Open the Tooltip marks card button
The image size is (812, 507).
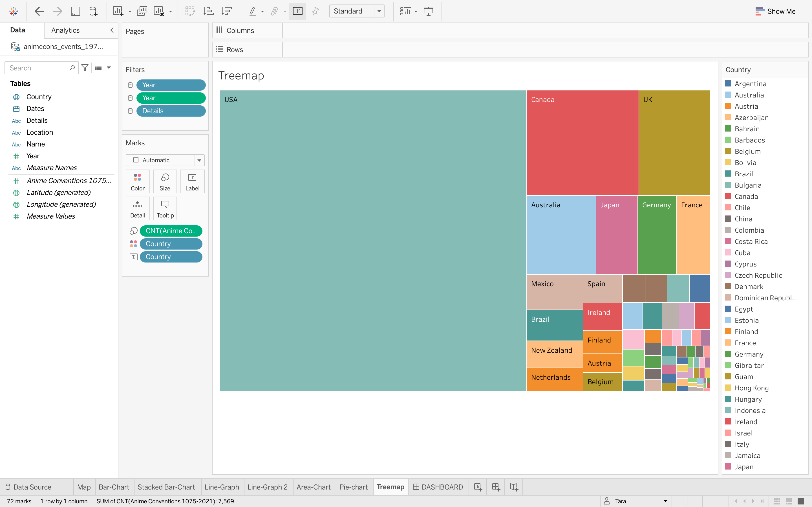pos(165,208)
